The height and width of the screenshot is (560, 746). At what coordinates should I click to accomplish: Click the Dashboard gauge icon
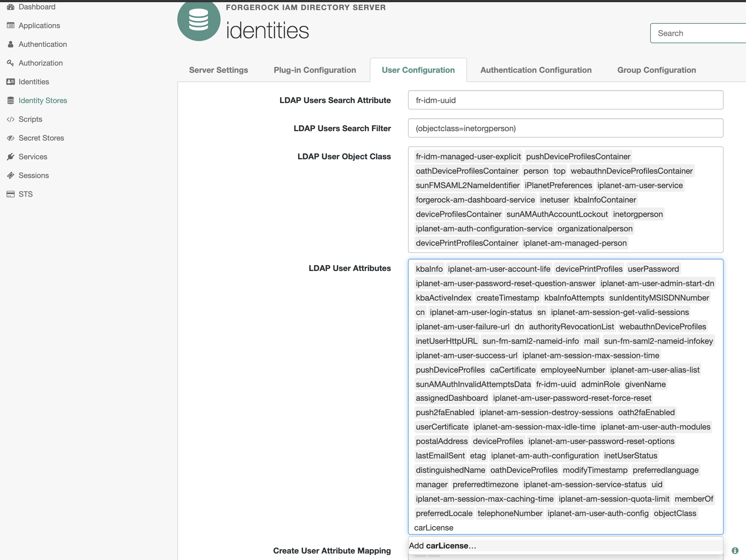pyautogui.click(x=10, y=7)
